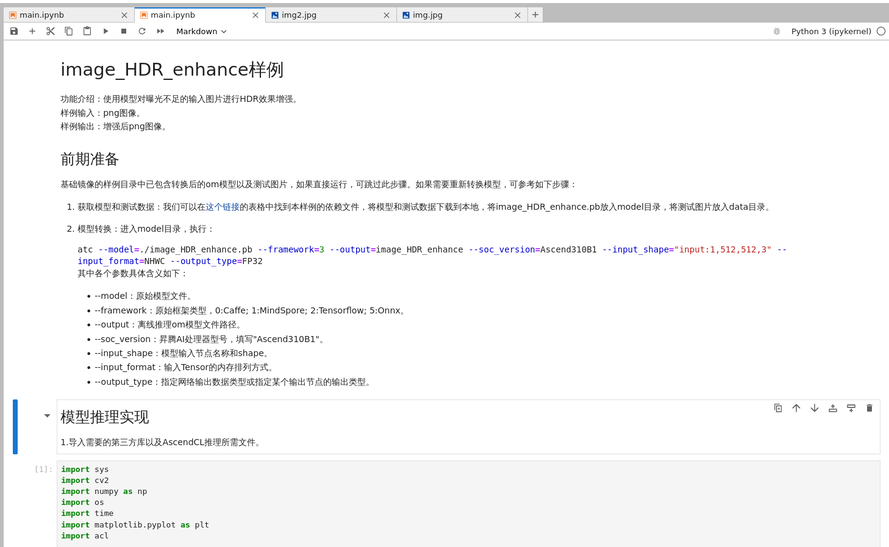Open the Markdown cell type dropdown
The width and height of the screenshot is (889, 547).
point(201,31)
